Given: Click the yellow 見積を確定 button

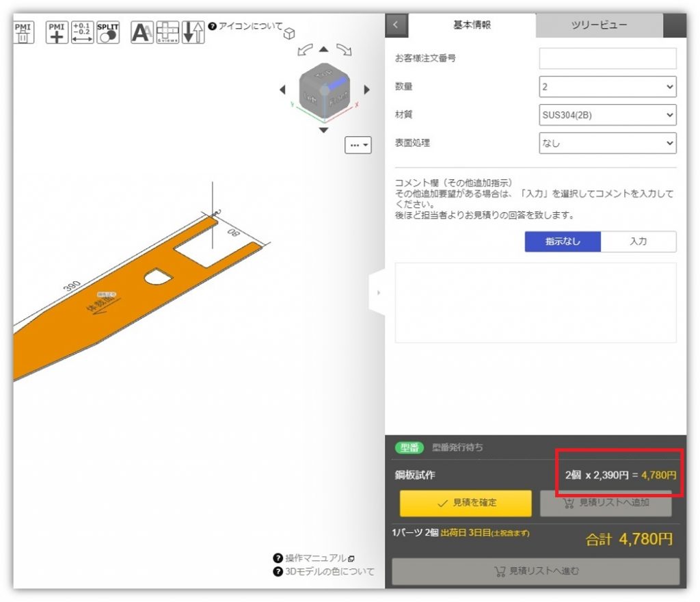Looking at the screenshot, I should 466,503.
